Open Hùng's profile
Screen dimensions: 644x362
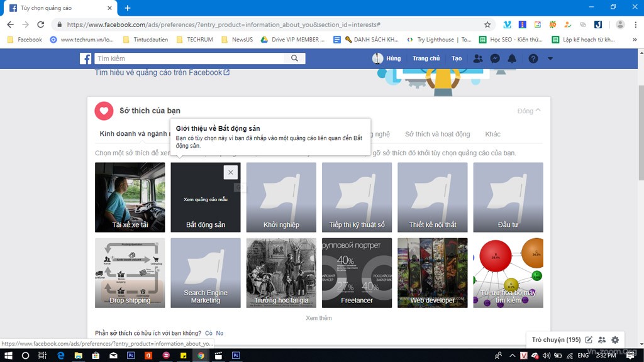pyautogui.click(x=387, y=58)
